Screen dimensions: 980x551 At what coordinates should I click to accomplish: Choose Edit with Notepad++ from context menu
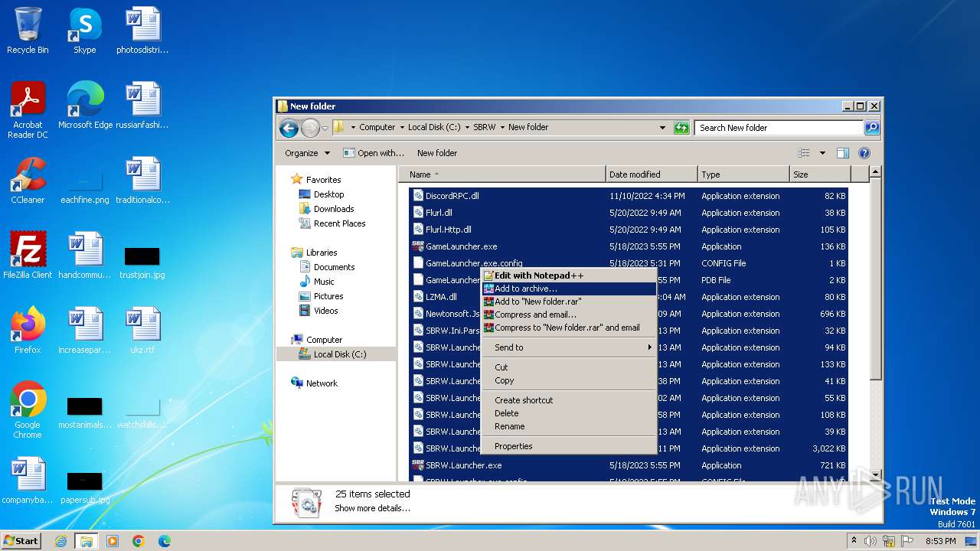pos(568,275)
